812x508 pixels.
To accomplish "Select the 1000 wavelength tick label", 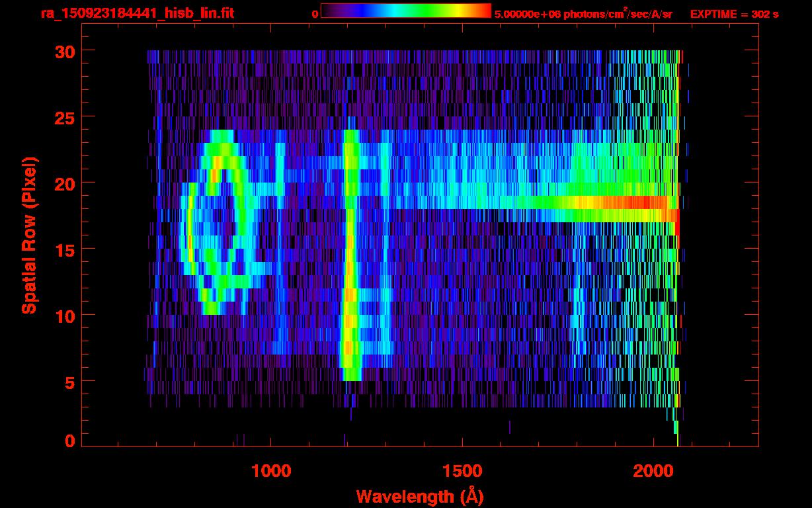I will (271, 471).
